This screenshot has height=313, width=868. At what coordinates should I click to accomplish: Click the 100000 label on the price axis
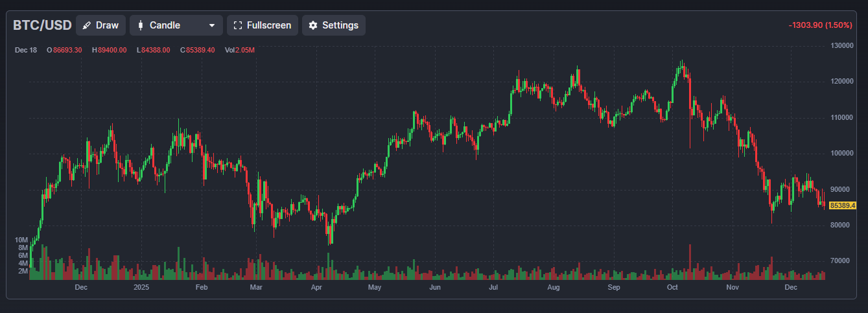[841, 153]
